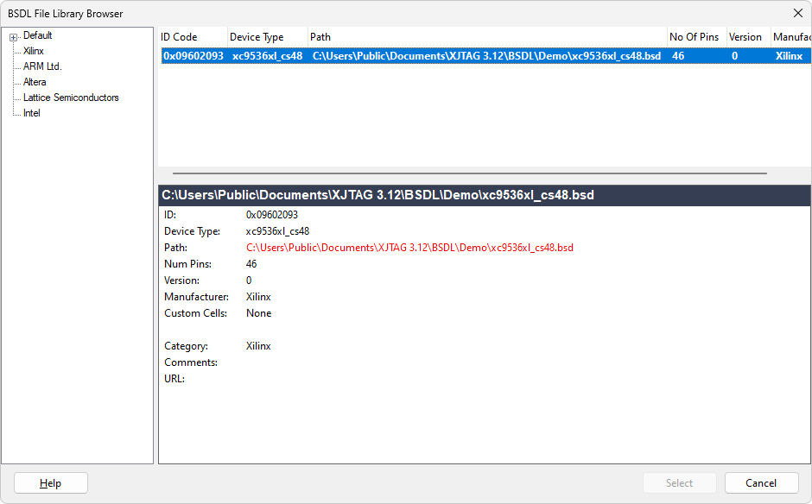The width and height of the screenshot is (812, 504).
Task: Click the Select button
Action: click(x=679, y=482)
